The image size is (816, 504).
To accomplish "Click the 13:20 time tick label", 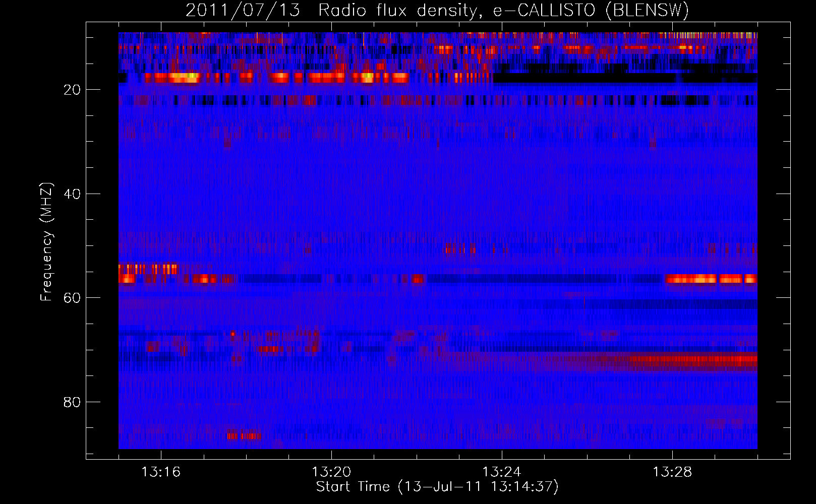I will click(x=331, y=472).
